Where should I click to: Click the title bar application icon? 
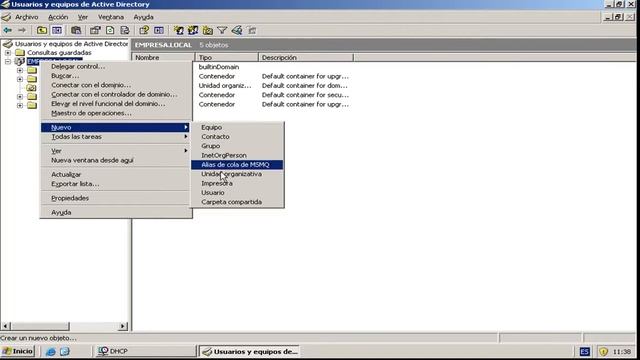(x=5, y=4)
